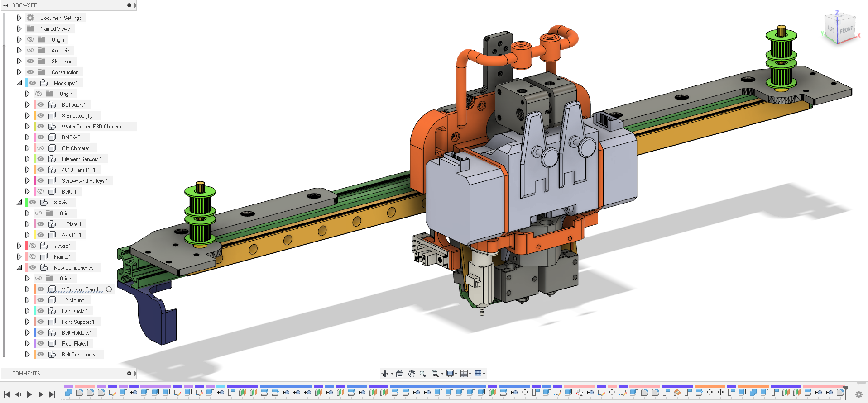Click the Document Settings gear icon
The height and width of the screenshot is (403, 868).
[30, 18]
